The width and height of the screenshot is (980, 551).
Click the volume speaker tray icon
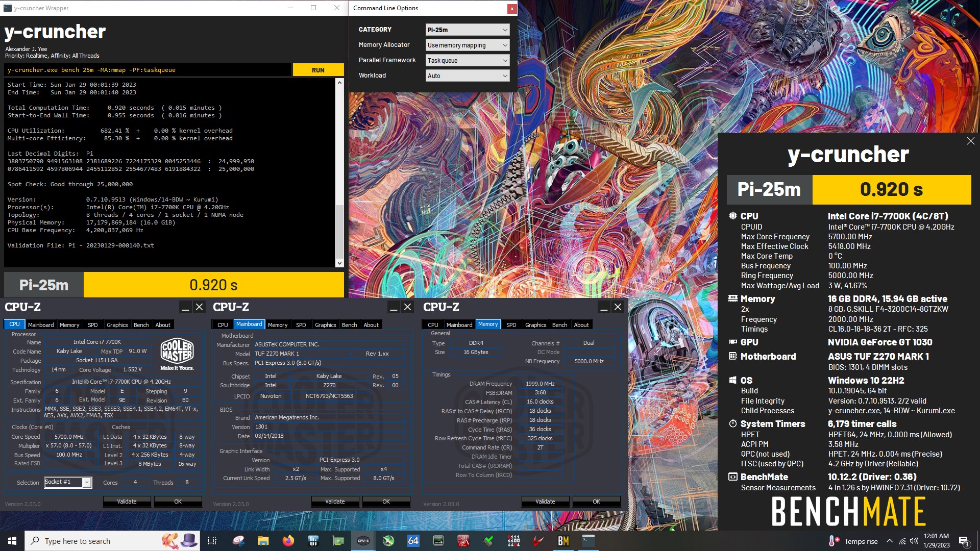click(914, 541)
